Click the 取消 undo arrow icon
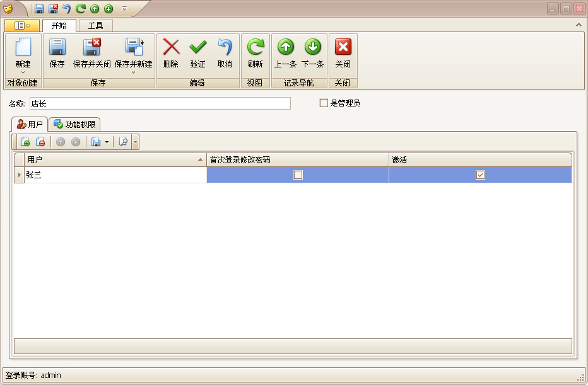The height and width of the screenshot is (385, 588). point(225,47)
